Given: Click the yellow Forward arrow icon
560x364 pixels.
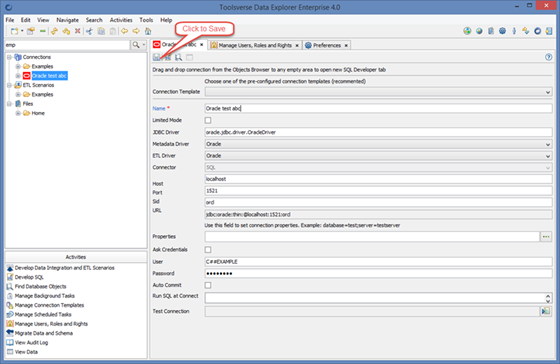Looking at the screenshot, I should pyautogui.click(x=136, y=31).
